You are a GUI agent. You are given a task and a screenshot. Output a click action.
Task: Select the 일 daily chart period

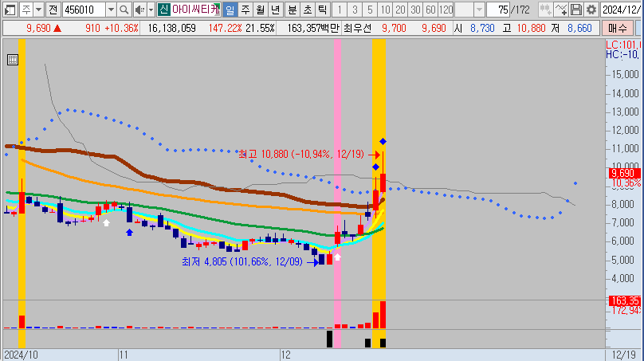tap(230, 10)
